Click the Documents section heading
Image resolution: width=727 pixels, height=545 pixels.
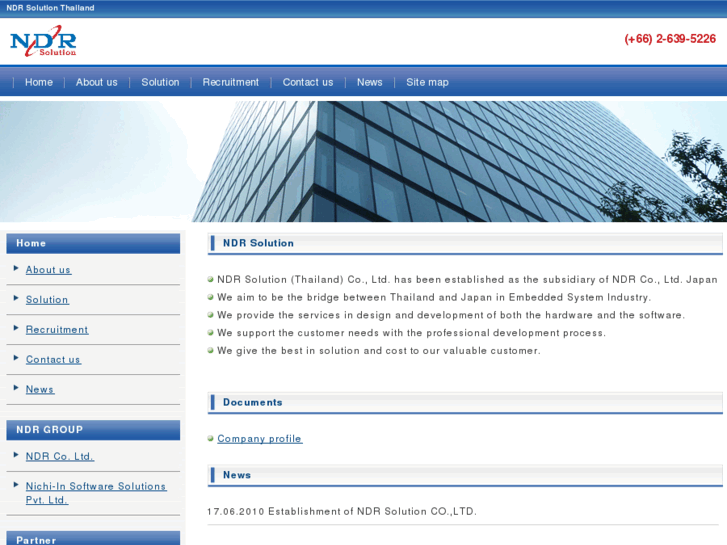(465, 403)
